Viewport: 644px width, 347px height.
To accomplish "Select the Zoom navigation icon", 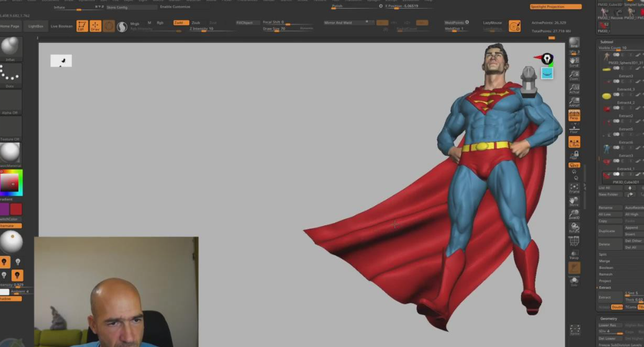I will click(x=574, y=75).
